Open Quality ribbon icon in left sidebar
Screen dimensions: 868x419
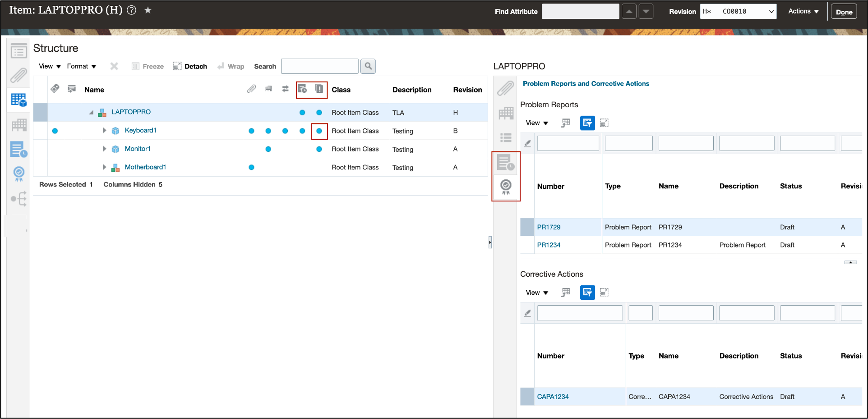point(19,174)
